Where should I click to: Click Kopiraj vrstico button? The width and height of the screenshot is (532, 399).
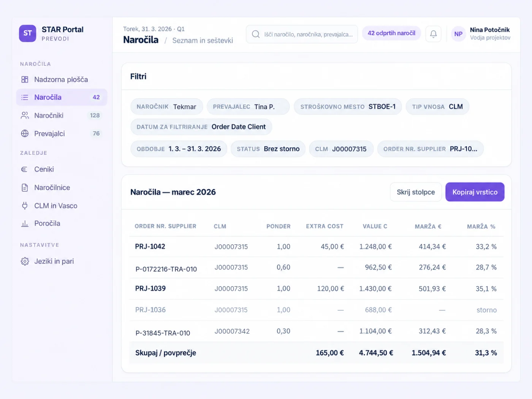click(x=475, y=192)
